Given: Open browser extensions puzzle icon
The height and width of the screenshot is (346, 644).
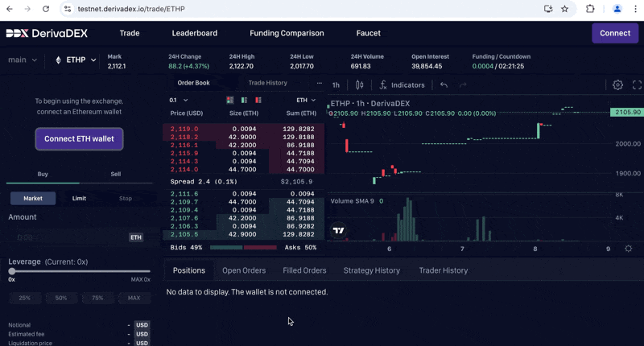Looking at the screenshot, I should coord(590,9).
